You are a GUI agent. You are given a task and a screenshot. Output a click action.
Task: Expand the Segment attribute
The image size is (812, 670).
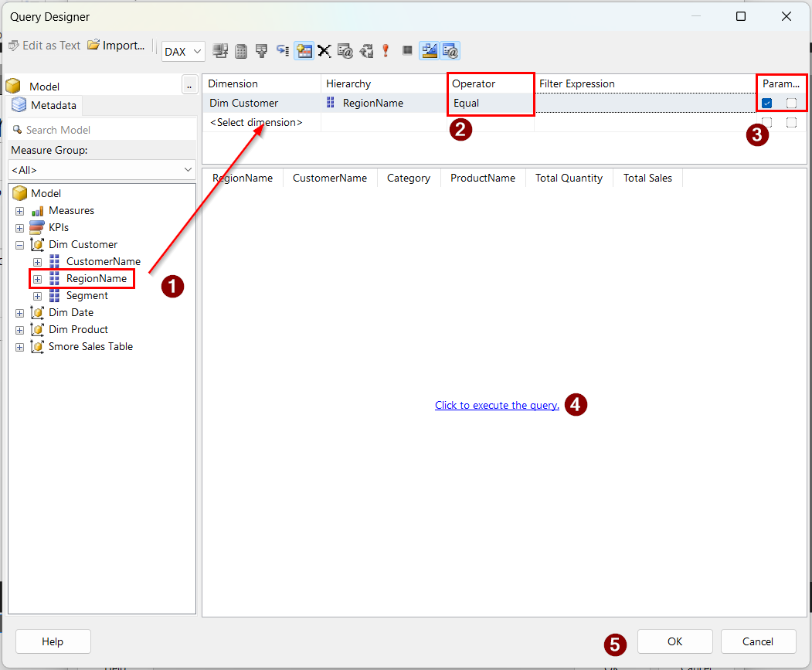[37, 297]
